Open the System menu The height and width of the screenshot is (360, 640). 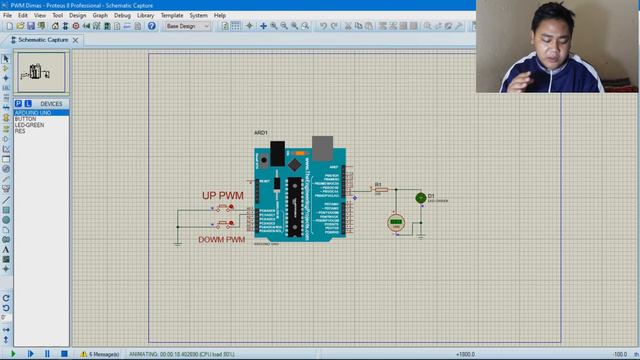click(x=198, y=16)
